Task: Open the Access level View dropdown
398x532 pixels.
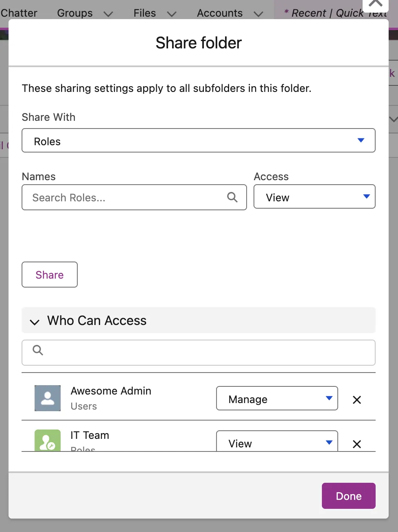Action: [x=314, y=197]
